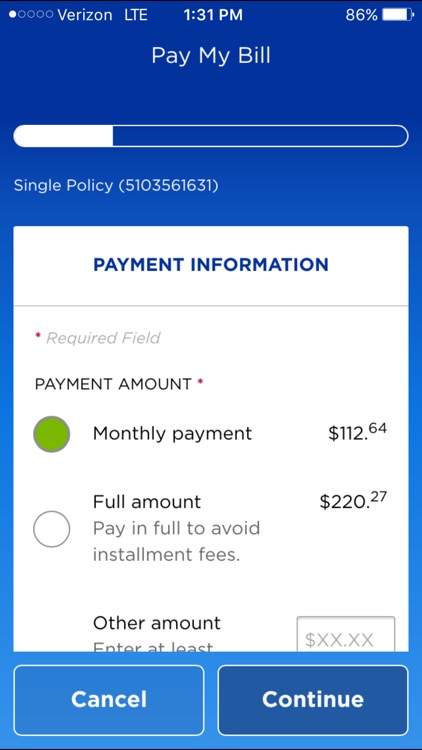Tap the Single Policy number text
The height and width of the screenshot is (750, 422).
116,186
